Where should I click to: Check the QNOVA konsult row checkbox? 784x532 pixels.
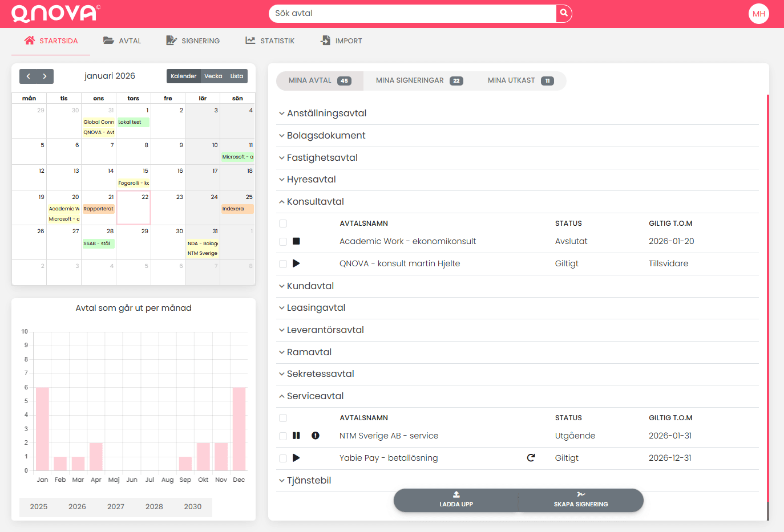pyautogui.click(x=283, y=264)
